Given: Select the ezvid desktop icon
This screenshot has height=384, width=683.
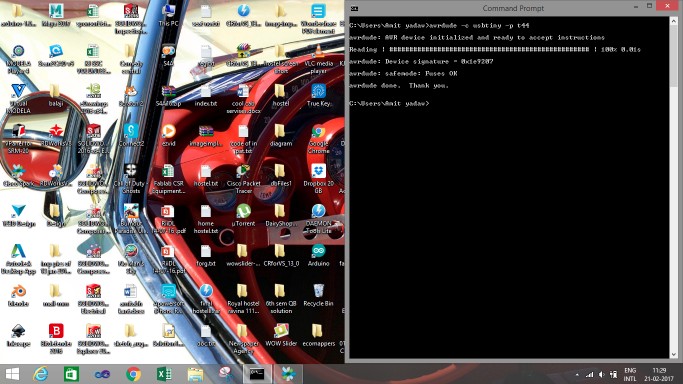Looking at the screenshot, I should click(x=168, y=135).
